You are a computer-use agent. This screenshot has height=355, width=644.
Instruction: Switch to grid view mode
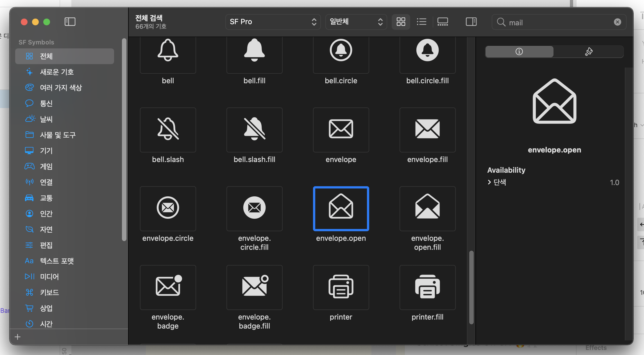pyautogui.click(x=401, y=22)
